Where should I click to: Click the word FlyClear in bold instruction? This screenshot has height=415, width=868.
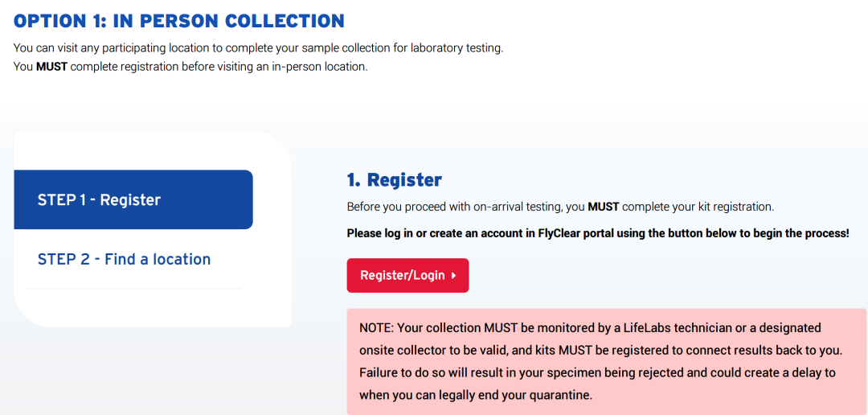click(x=558, y=233)
